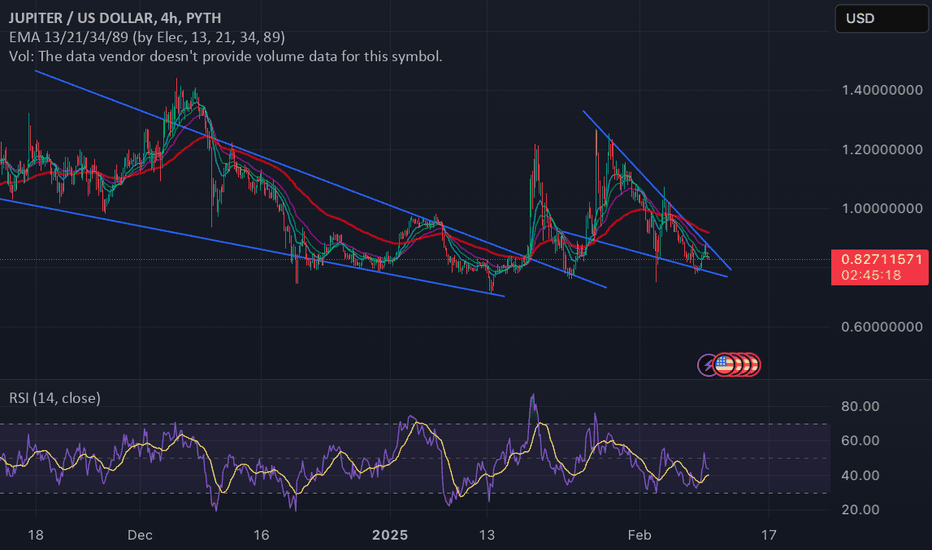Click the 02:45:18 bar countdown timer

(x=872, y=275)
